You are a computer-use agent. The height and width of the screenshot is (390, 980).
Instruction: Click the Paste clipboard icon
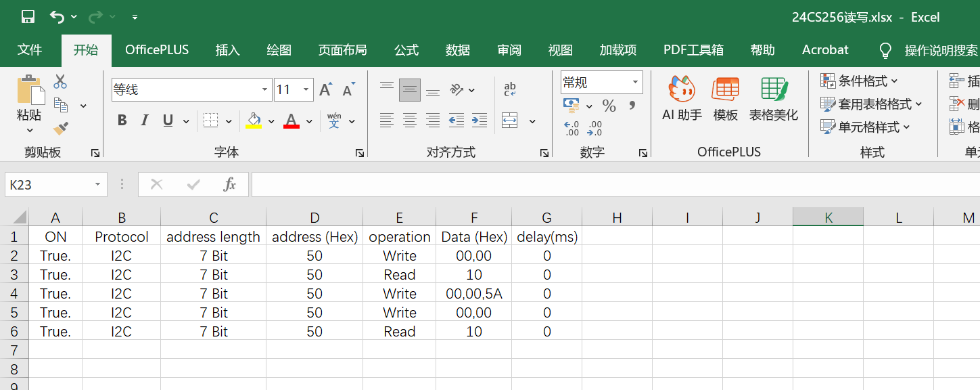tap(30, 90)
